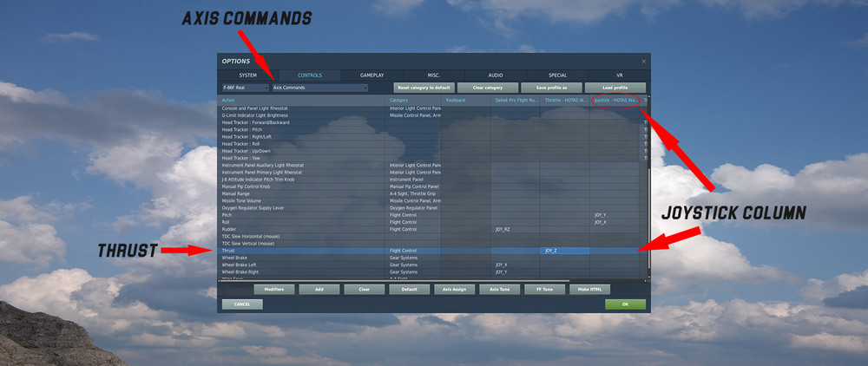Open the GAMEPLAY tab
This screenshot has height=366, width=868.
tap(372, 75)
